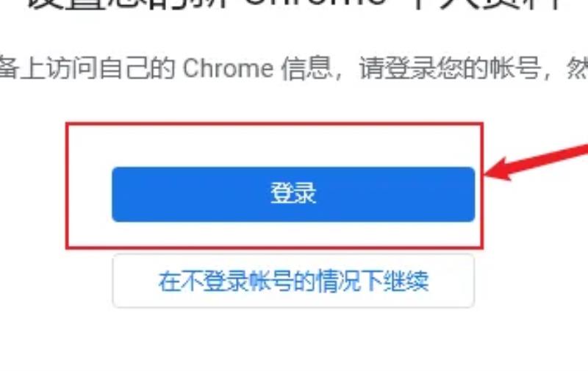
Task: Click the empty area inside red box above 登录
Action: (274, 145)
